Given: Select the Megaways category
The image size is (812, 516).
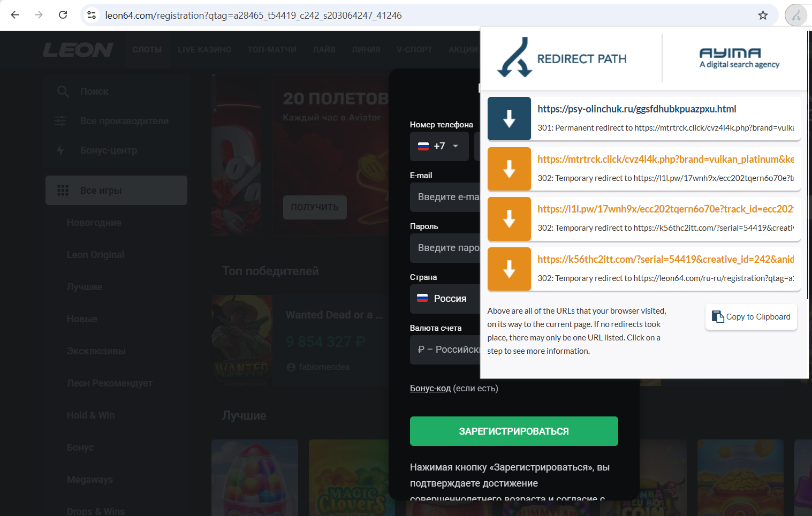Looking at the screenshot, I should [x=90, y=480].
